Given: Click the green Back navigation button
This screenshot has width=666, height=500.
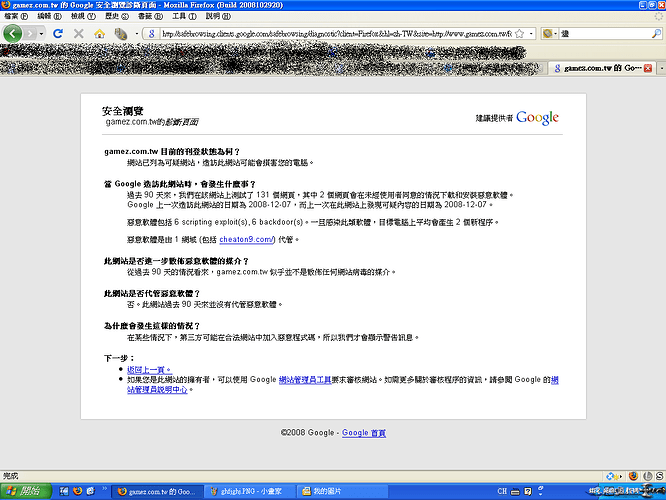Looking at the screenshot, I should 12,33.
